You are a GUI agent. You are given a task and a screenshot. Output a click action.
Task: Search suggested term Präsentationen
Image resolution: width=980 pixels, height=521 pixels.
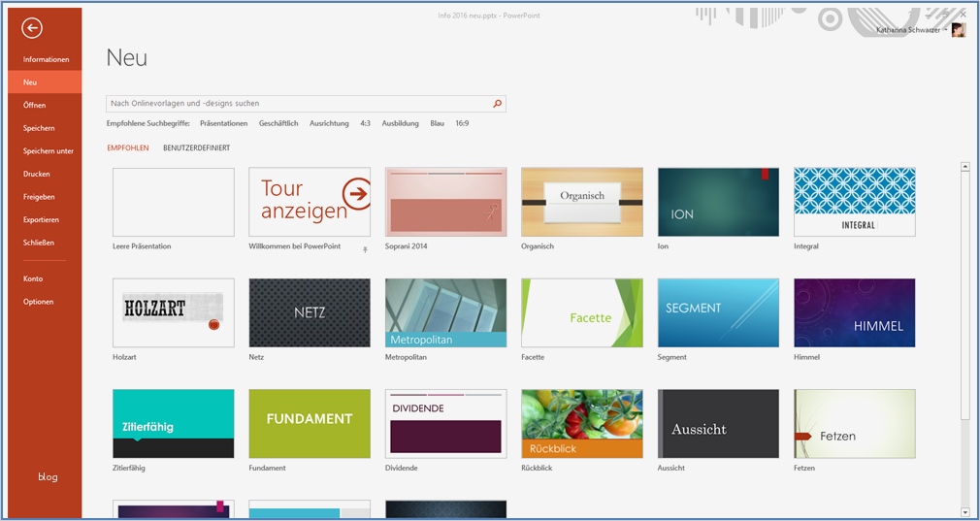[224, 123]
